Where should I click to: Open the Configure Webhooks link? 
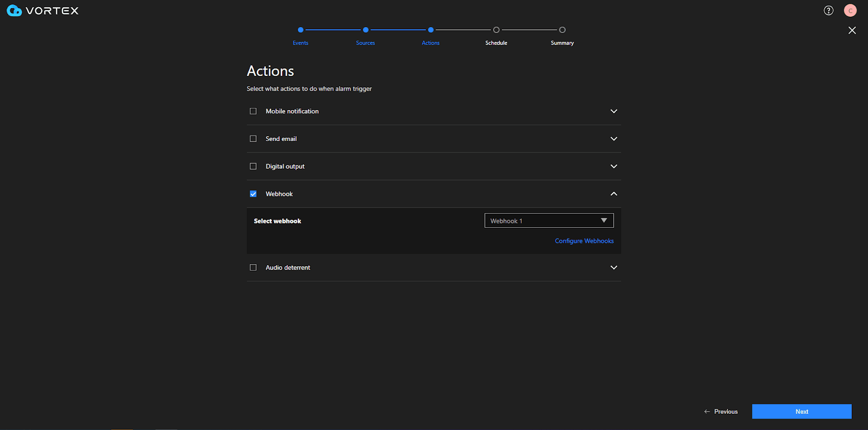click(x=584, y=241)
